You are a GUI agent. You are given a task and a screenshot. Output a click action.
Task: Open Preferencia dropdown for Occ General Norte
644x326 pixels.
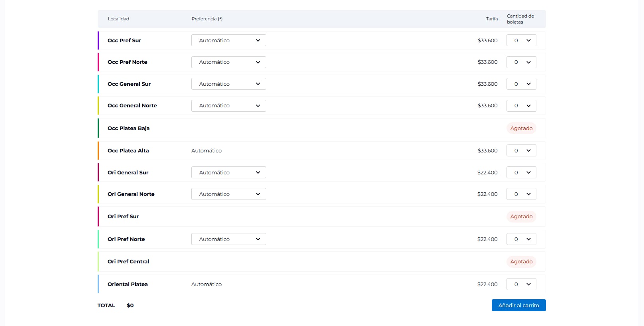coord(229,106)
